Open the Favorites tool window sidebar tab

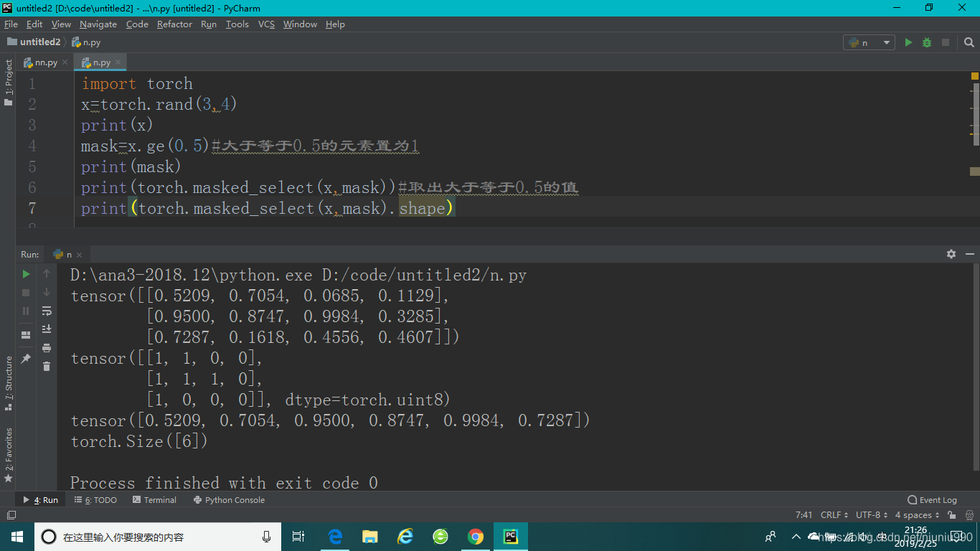click(9, 455)
